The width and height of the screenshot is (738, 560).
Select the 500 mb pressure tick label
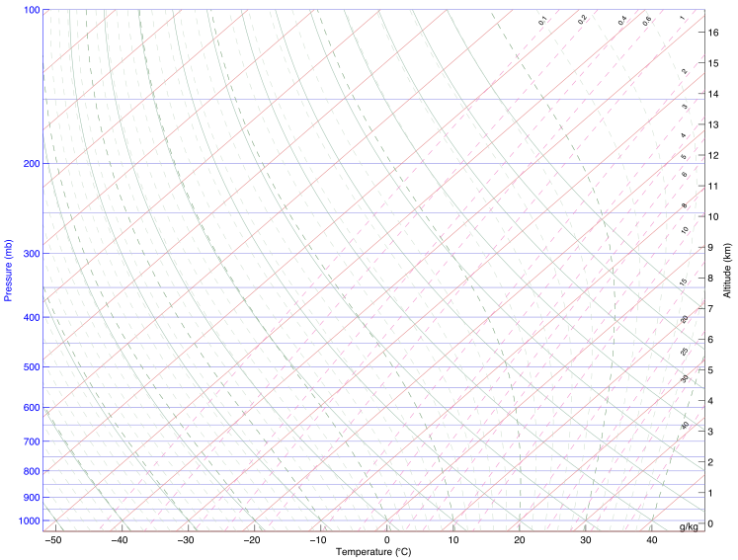(x=32, y=367)
